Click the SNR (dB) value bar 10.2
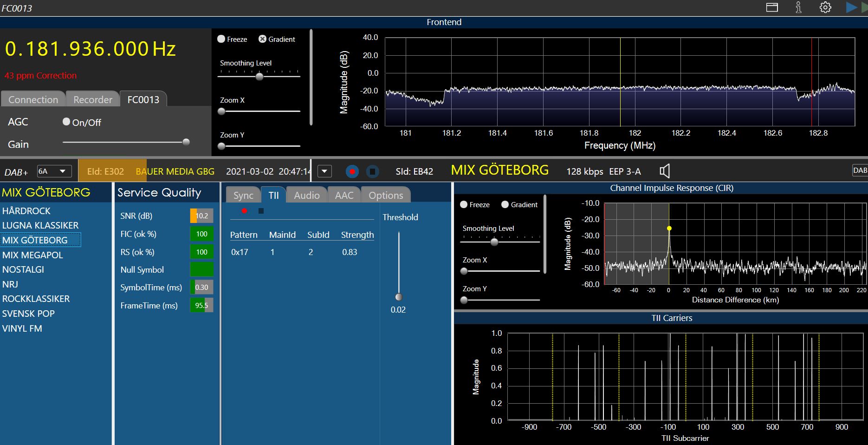This screenshot has height=445, width=868. (202, 216)
